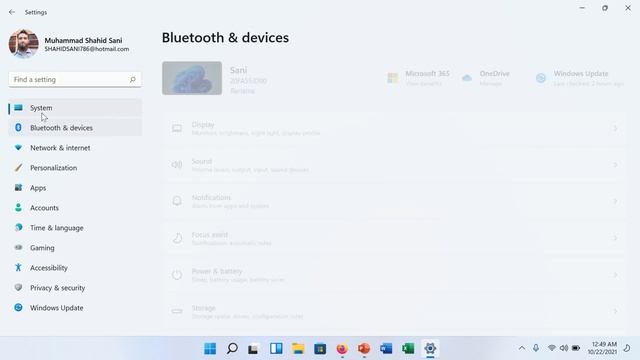This screenshot has height=360, width=640.
Task: Click the Notifications bell icon in list
Action: click(177, 201)
